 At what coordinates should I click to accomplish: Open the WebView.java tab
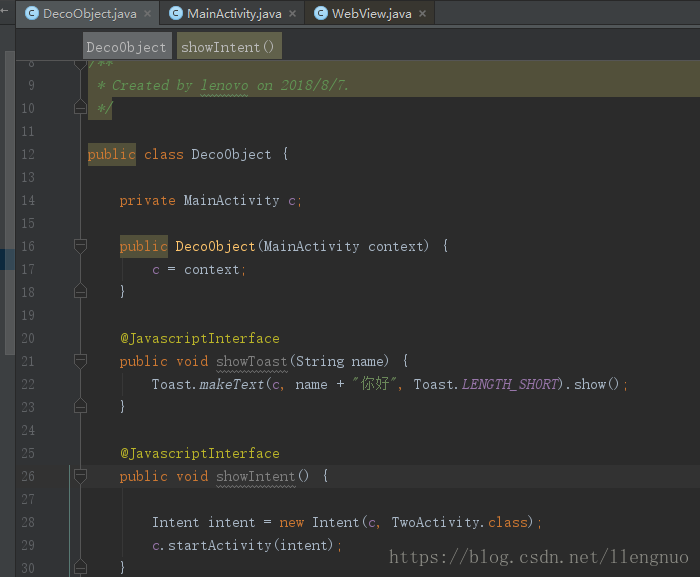[x=371, y=13]
